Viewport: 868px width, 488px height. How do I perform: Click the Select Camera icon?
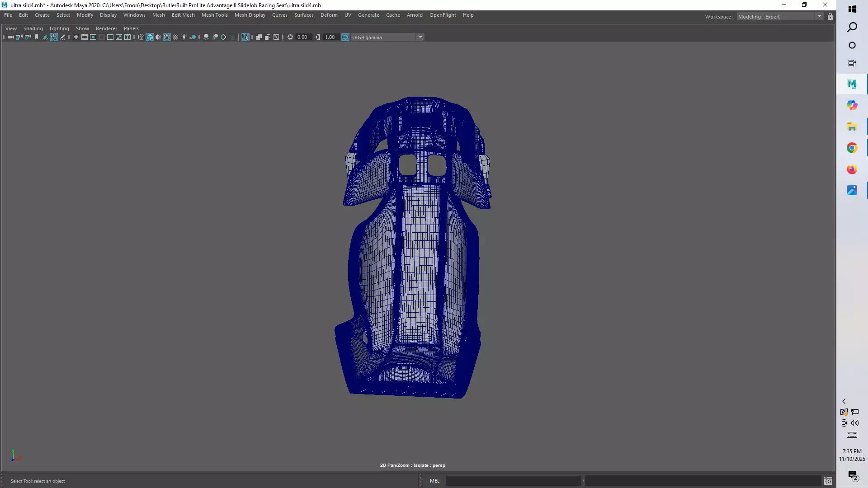pos(11,37)
